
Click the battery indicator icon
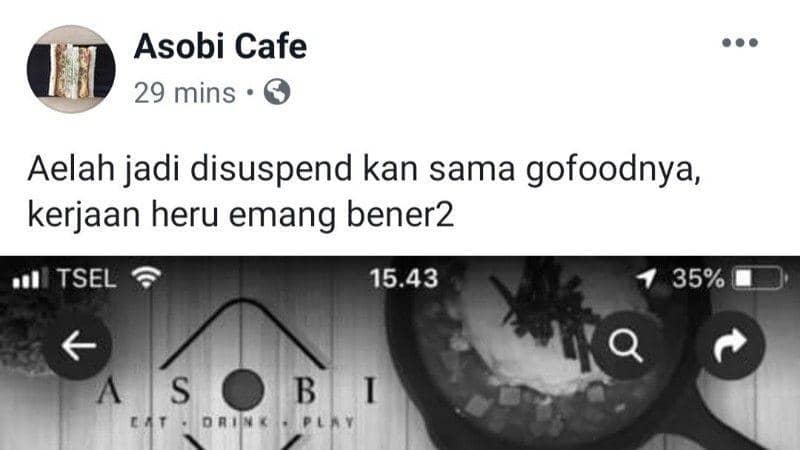pyautogui.click(x=759, y=279)
